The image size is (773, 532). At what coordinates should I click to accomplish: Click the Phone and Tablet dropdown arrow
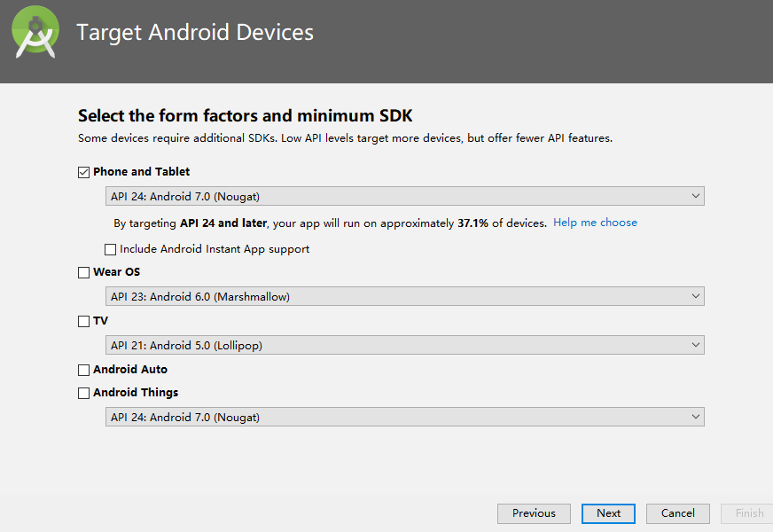pyautogui.click(x=696, y=196)
